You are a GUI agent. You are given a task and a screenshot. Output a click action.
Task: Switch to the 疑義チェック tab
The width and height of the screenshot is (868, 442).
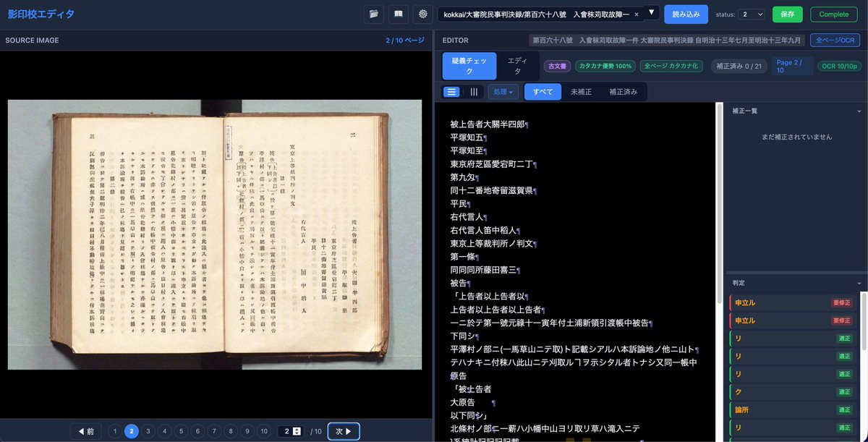469,66
